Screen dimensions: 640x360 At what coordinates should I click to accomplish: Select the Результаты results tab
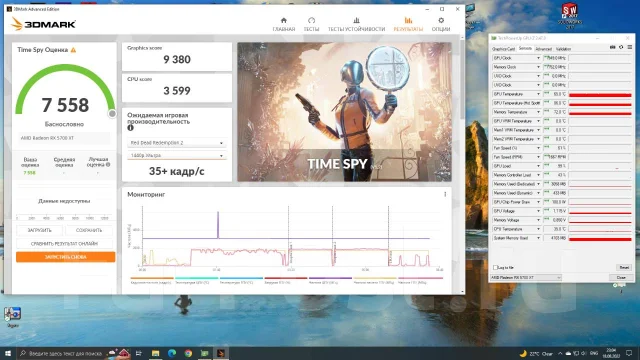point(408,24)
